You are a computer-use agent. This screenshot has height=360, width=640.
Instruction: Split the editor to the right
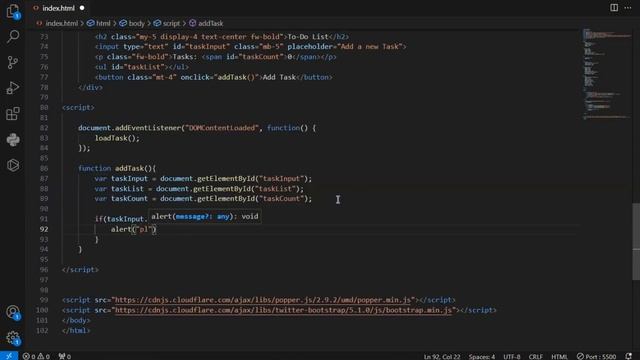[614, 8]
